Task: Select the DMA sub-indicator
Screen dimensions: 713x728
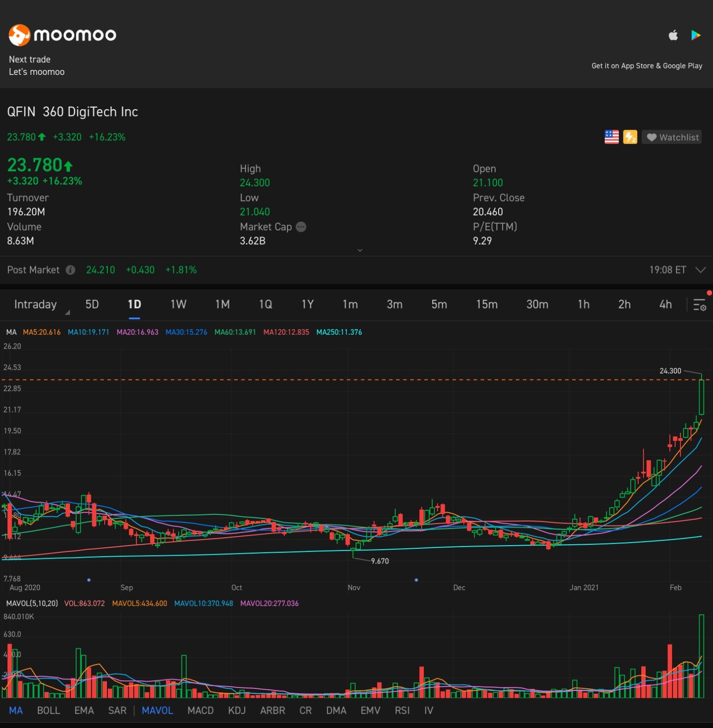Action: pyautogui.click(x=336, y=710)
